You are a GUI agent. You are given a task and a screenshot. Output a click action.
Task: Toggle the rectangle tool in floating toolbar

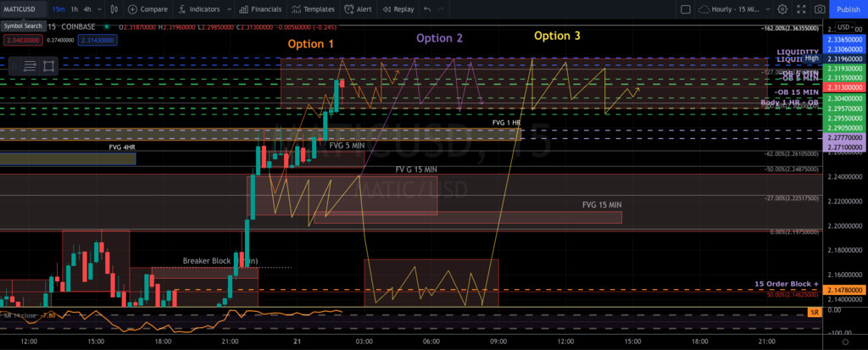pos(48,65)
